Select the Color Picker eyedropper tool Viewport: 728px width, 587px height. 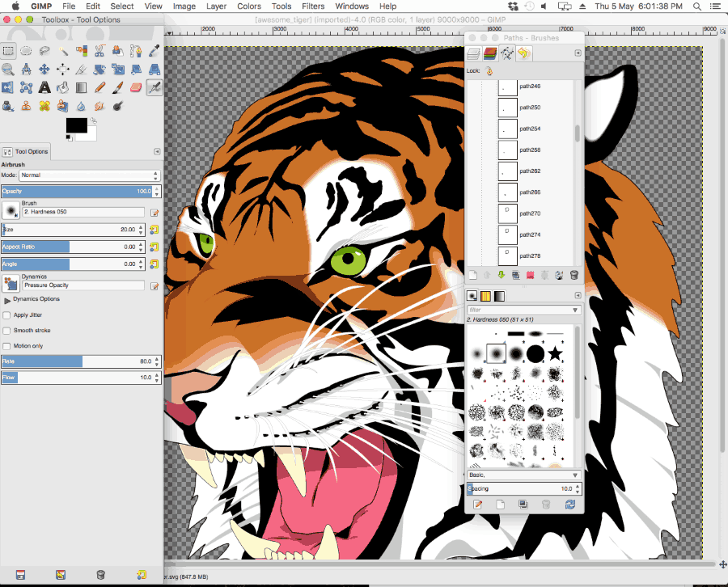pos(154,51)
